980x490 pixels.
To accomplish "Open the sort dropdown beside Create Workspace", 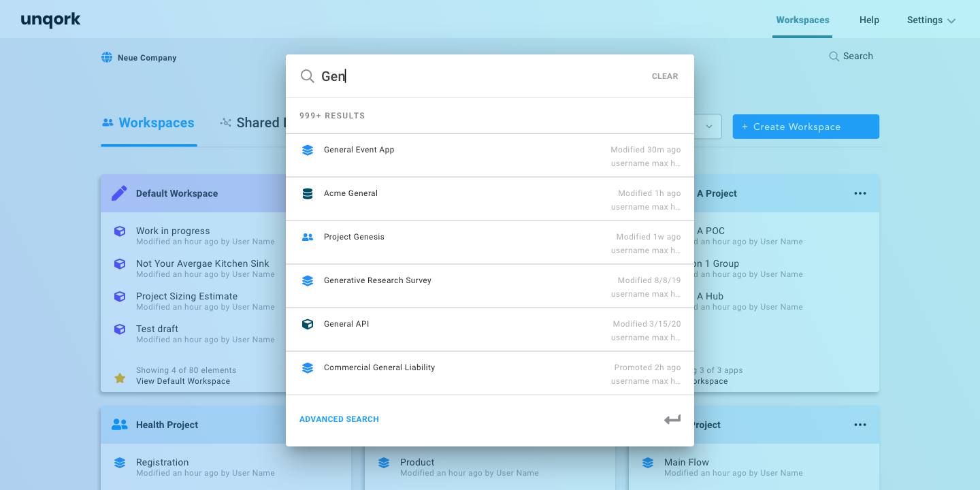I will 708,127.
